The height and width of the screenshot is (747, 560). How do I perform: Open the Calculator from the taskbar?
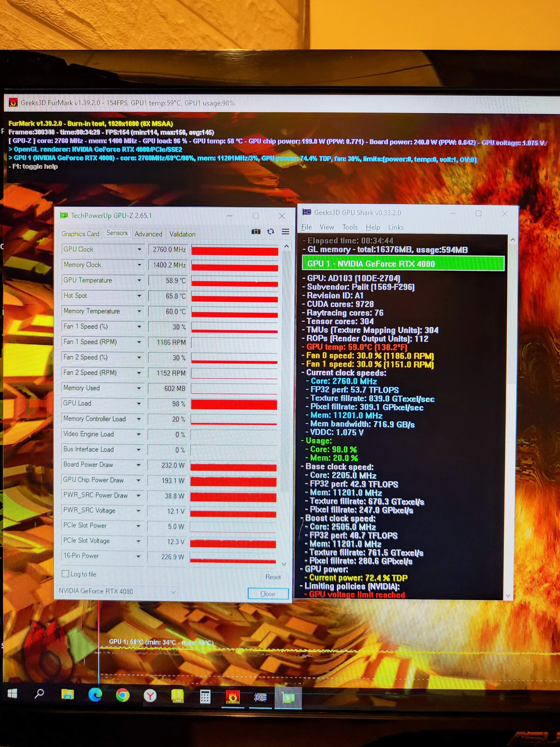click(205, 696)
